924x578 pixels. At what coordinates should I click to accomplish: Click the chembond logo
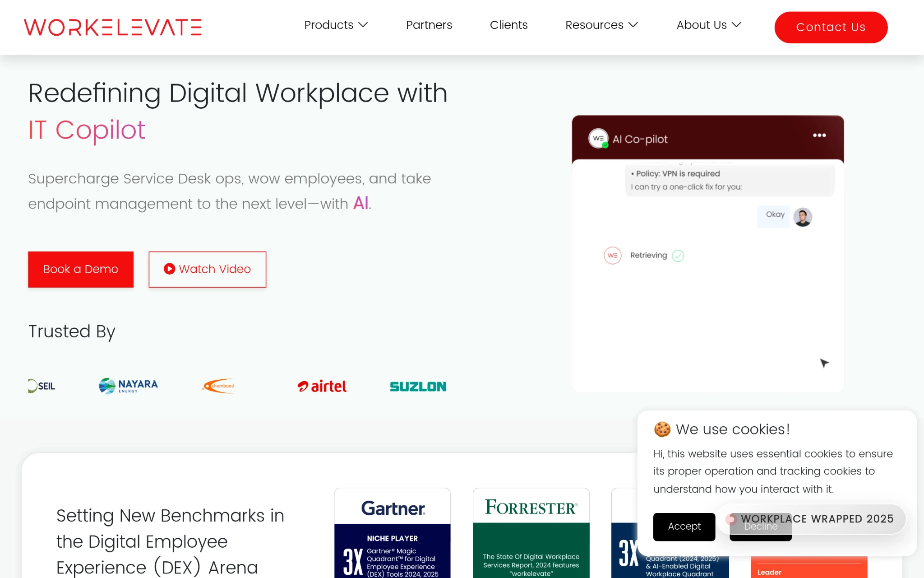click(219, 386)
